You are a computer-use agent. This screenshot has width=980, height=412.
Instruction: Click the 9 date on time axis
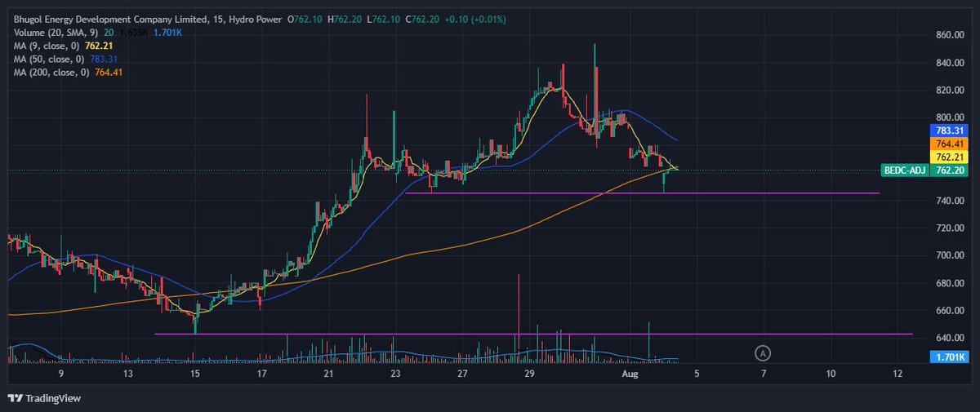(x=61, y=373)
